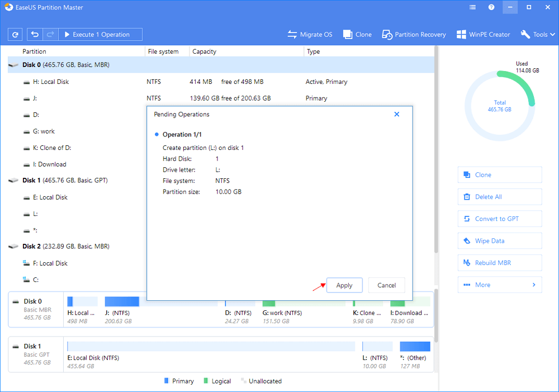
Task: Launch Partition Recovery tool
Action: coord(414,35)
